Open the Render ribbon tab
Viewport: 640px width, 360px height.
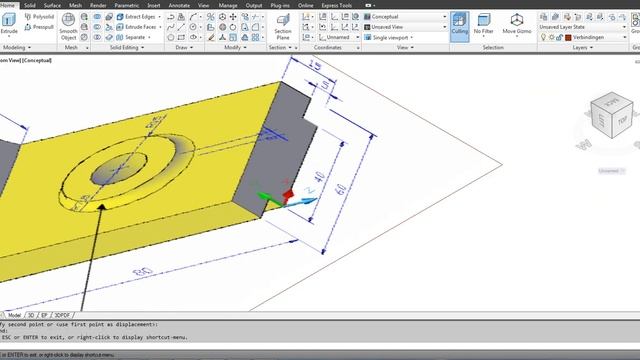click(98, 5)
